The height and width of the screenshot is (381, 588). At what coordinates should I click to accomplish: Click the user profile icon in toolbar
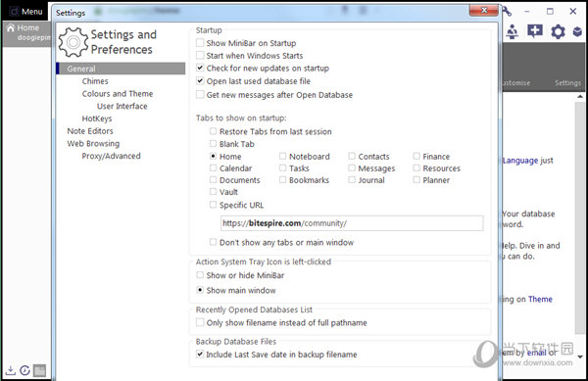tap(512, 31)
